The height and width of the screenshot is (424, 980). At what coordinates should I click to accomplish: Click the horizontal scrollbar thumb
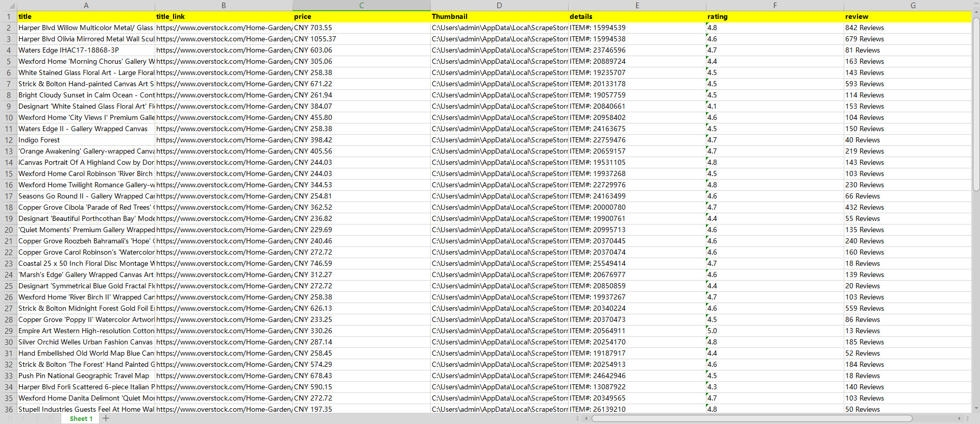[x=751, y=418]
